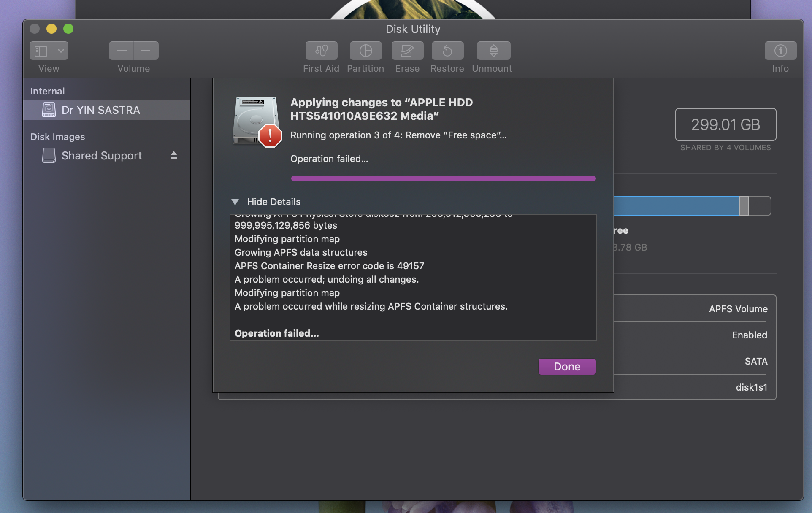Click the 299.01 GB capacity box
This screenshot has height=513, width=812.
coord(725,124)
